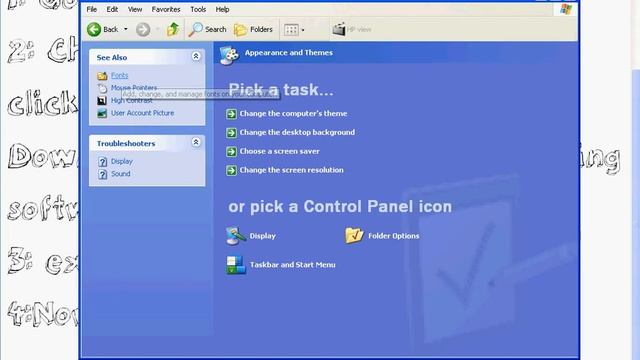Click the See Also panel header
Viewport: 640px width, 360px height.
(147, 57)
